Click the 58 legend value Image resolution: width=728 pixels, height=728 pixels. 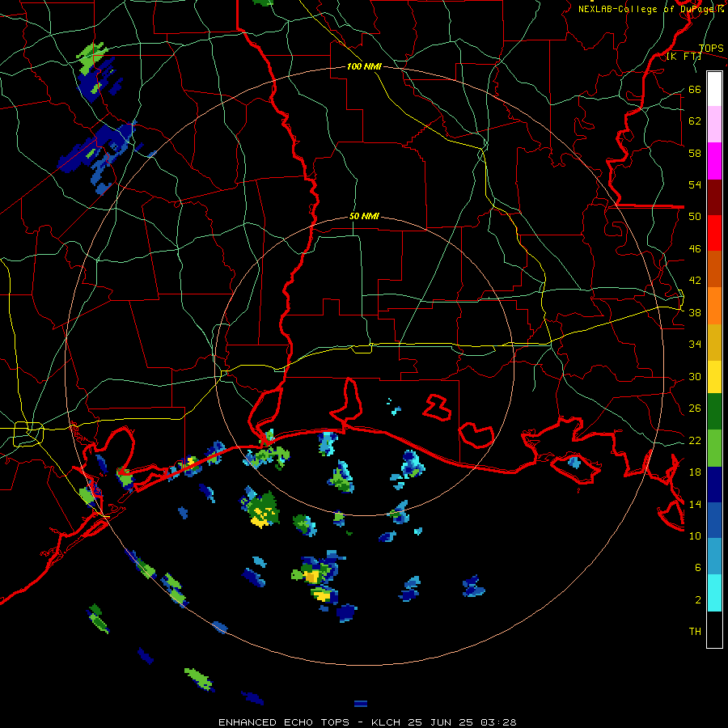[x=695, y=153]
